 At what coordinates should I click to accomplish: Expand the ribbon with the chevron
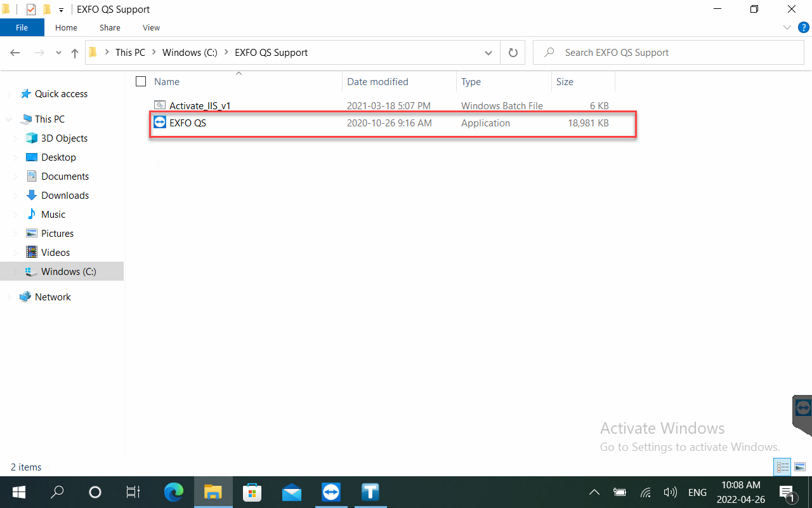(787, 27)
